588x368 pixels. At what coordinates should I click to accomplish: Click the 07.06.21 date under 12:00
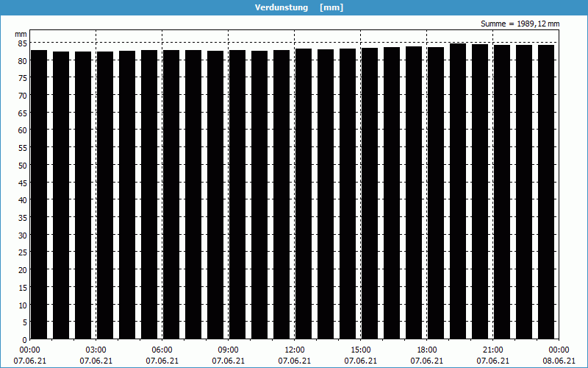[x=295, y=361]
